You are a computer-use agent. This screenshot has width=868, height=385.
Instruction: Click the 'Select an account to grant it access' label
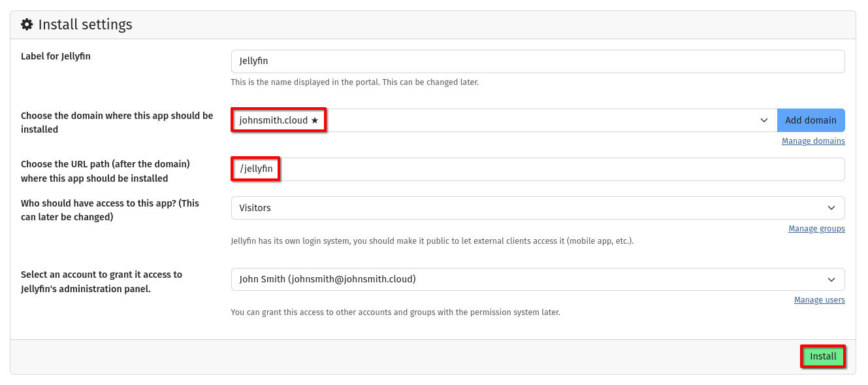coord(101,282)
